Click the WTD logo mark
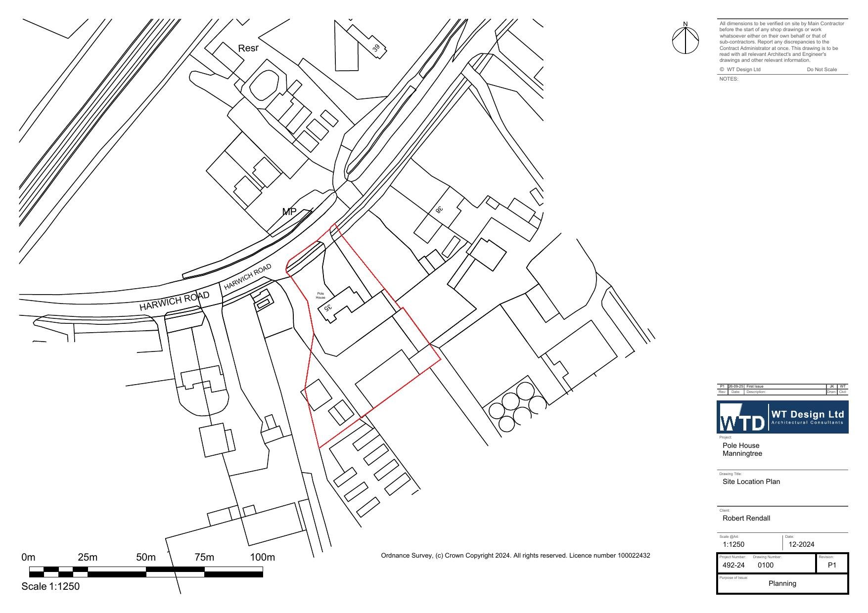Viewport: 868px width, 613px height. point(742,418)
